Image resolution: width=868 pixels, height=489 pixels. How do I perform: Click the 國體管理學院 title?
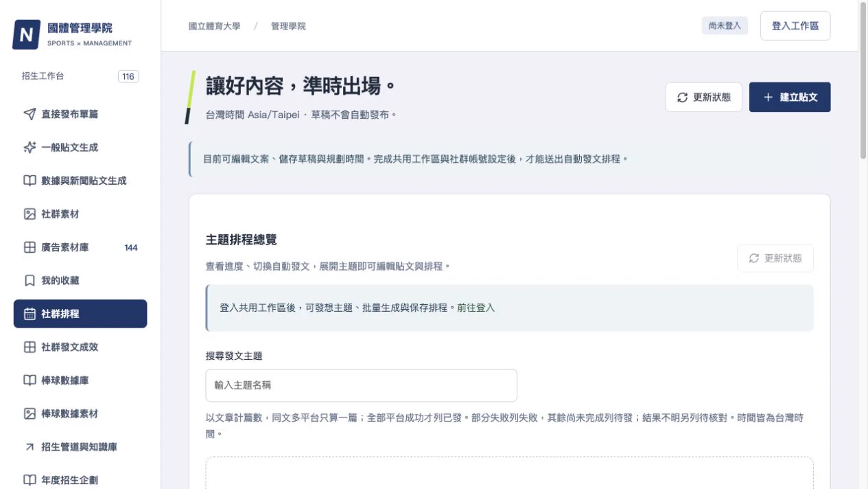click(80, 28)
